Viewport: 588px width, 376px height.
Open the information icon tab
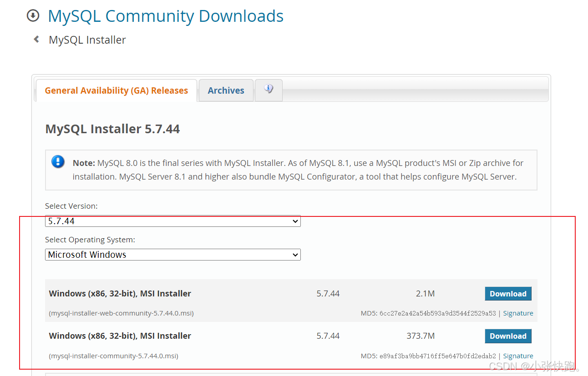click(269, 90)
